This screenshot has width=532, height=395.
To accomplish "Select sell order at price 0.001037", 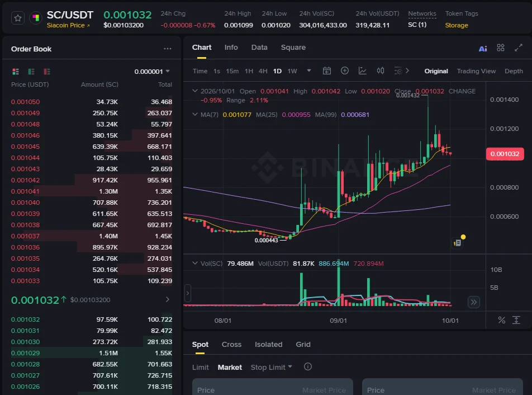I will coord(91,236).
